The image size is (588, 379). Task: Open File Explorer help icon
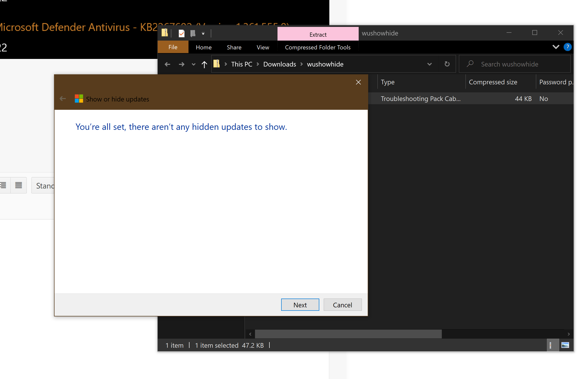[x=567, y=47]
